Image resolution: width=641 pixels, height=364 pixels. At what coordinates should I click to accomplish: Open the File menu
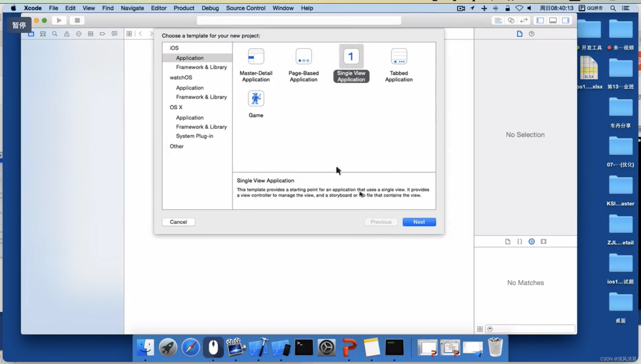(x=54, y=8)
